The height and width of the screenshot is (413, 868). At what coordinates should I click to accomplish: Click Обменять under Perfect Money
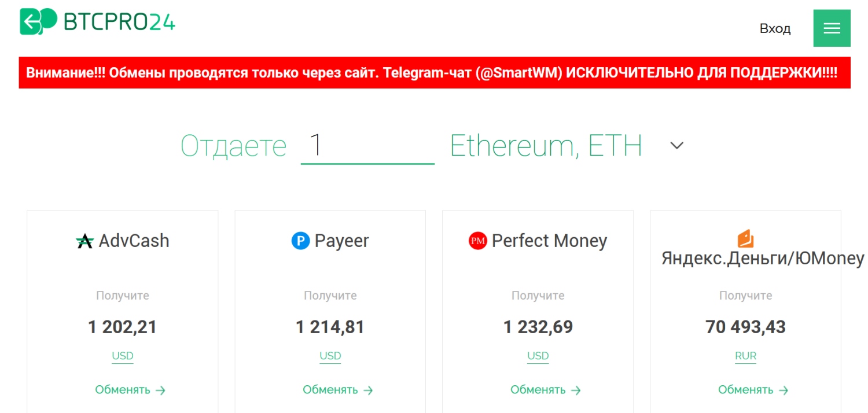538,390
